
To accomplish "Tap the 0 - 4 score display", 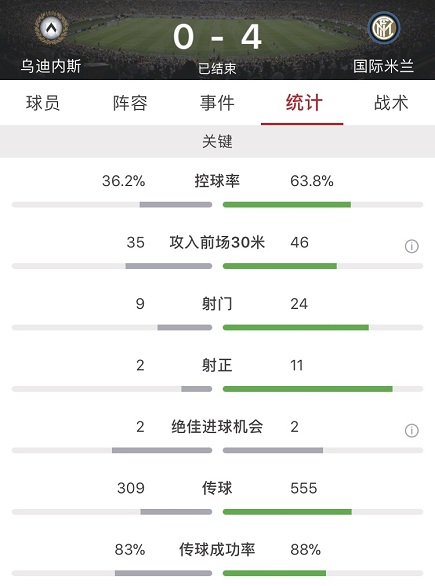I will pos(217,37).
